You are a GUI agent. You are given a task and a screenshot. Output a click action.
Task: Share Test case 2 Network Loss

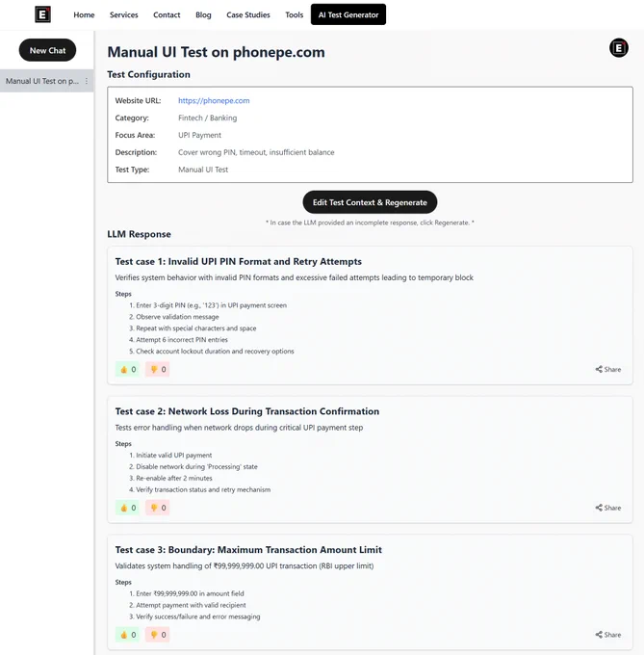pos(608,508)
